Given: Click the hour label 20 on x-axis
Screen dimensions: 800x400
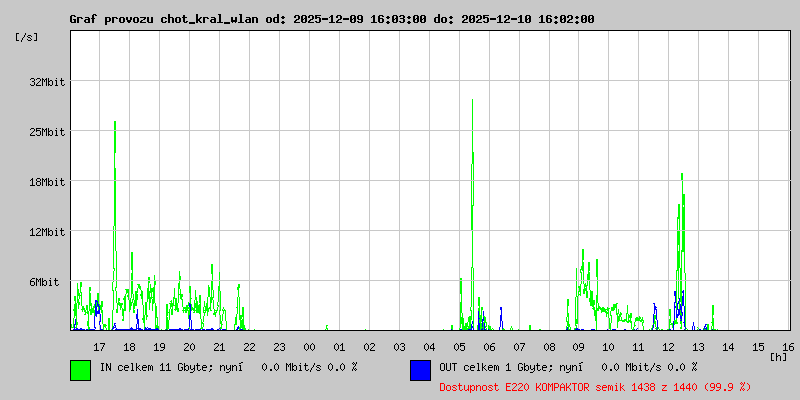Looking at the screenshot, I should (189, 347).
